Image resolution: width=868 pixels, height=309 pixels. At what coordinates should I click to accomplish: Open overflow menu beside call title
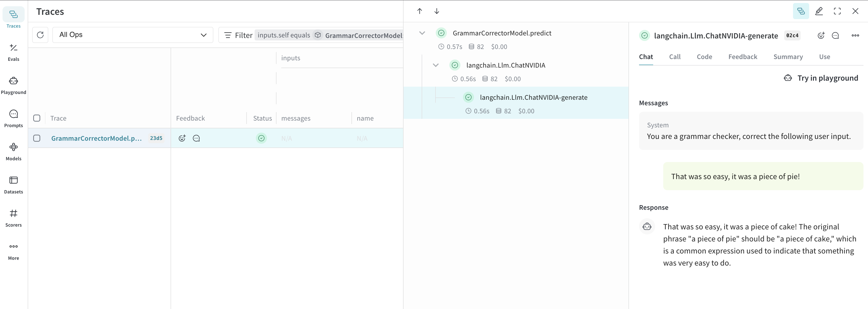tap(855, 35)
